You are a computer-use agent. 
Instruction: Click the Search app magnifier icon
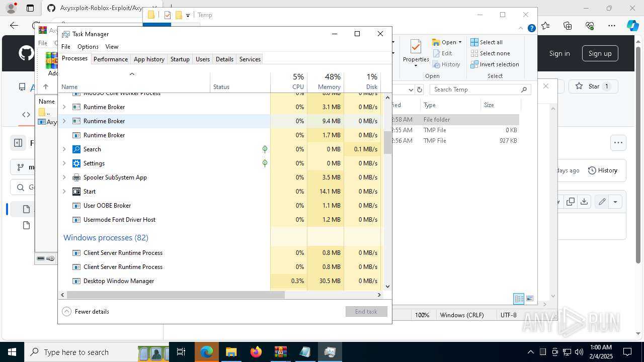[76, 149]
